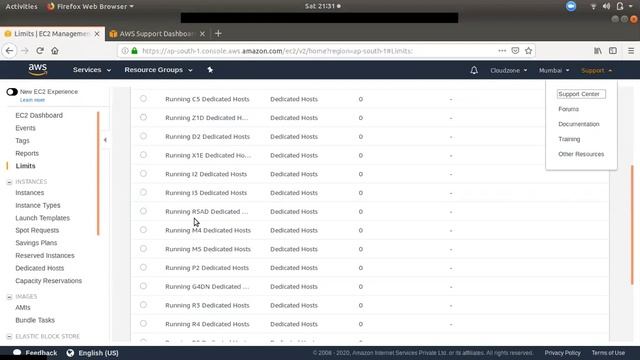Click the Save to Pocket icon

(x=515, y=51)
